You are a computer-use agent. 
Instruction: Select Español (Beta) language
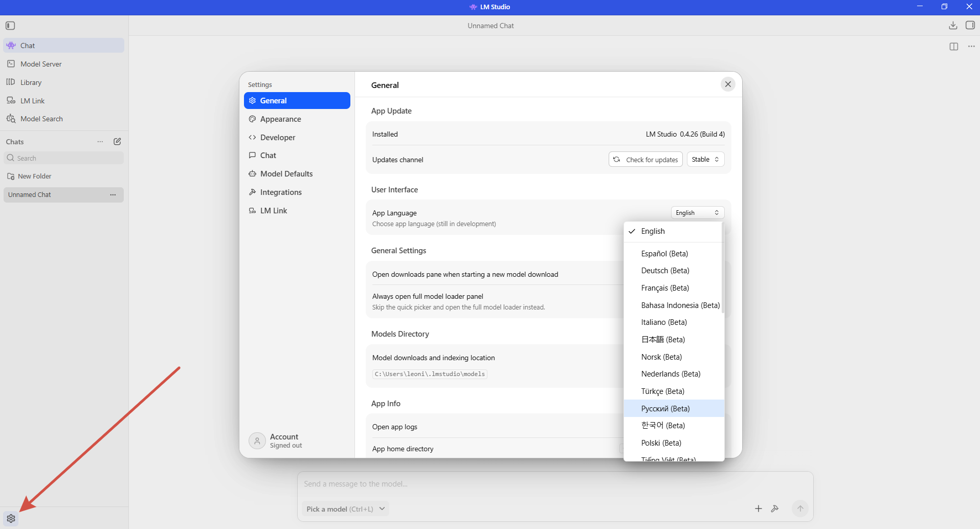point(674,254)
